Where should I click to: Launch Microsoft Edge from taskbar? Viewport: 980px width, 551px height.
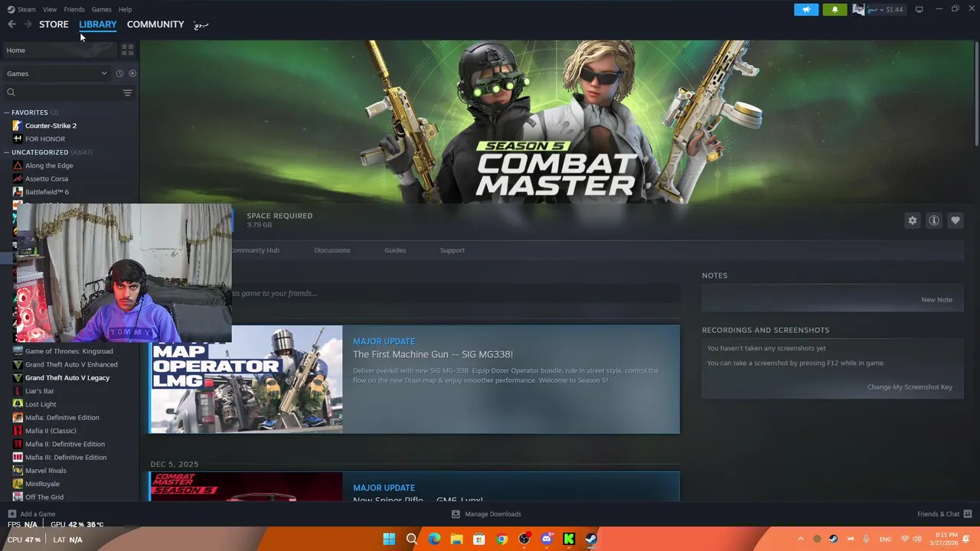434,540
